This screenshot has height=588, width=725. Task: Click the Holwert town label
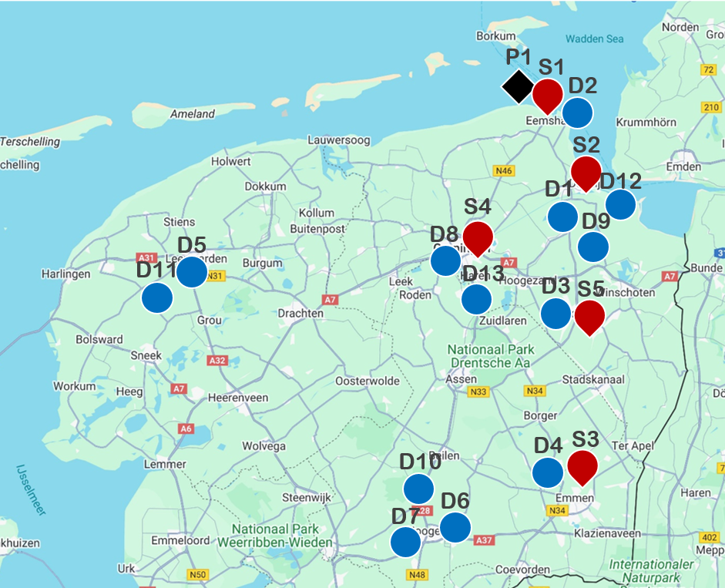(231, 162)
